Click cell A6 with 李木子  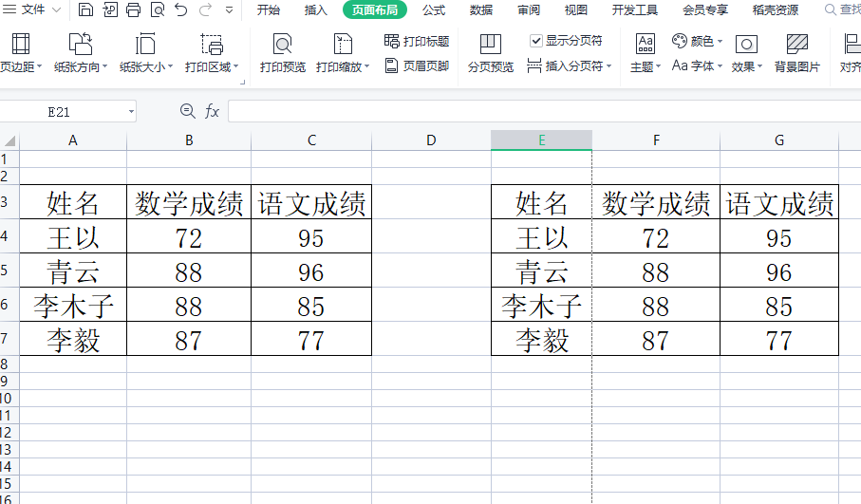coord(73,305)
